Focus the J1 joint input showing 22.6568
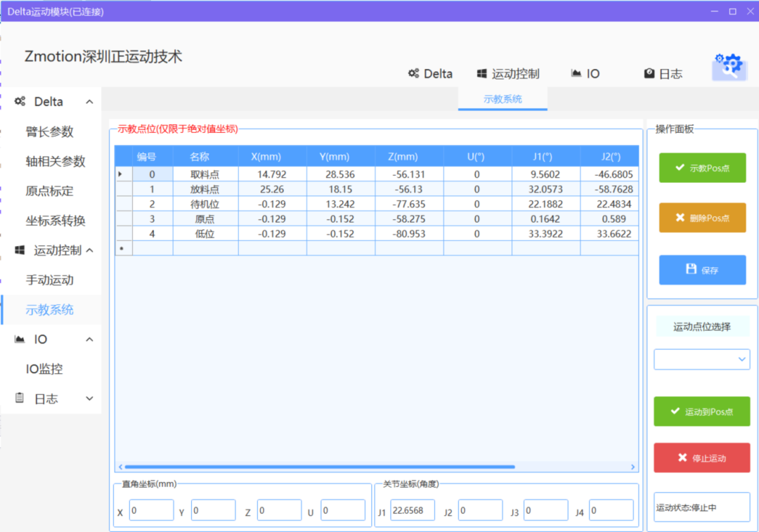Screen dimensions: 759x532 click(x=413, y=510)
